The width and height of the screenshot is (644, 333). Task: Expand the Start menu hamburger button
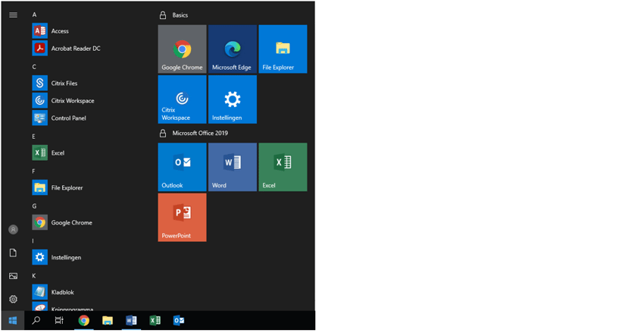(x=13, y=15)
